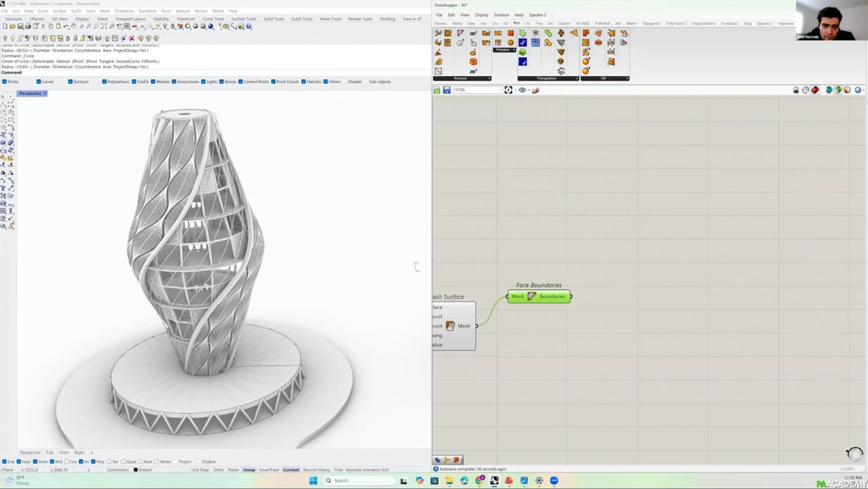Click the Mesh Surface component icon
Screen dimensions: 868x489
450,326
